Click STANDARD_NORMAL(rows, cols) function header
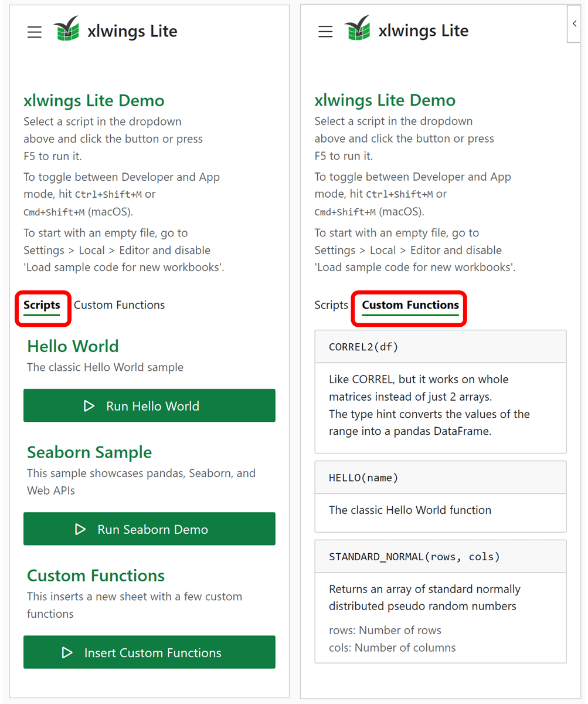 tap(440, 556)
